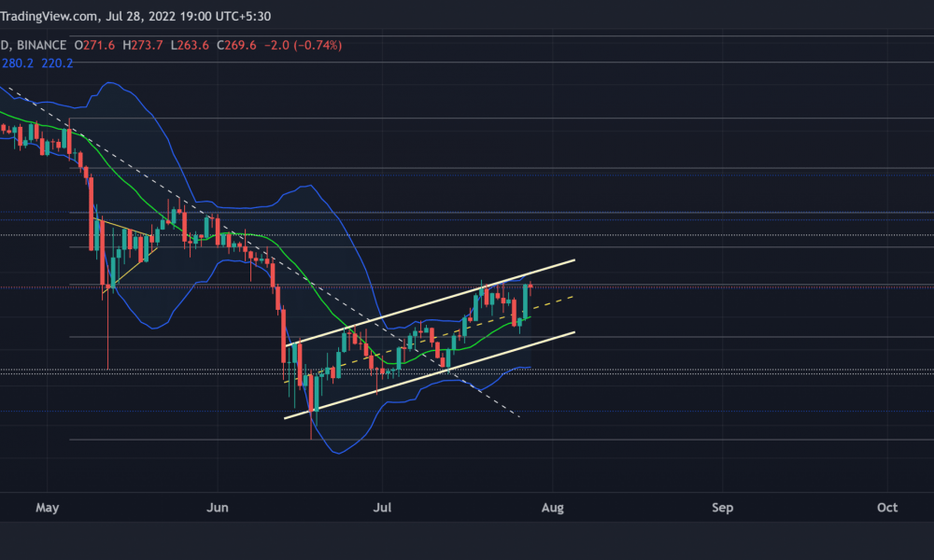Screen dimensions: 934x560
Task: Click the change value −2.0 (−0.74%)
Action: point(304,45)
